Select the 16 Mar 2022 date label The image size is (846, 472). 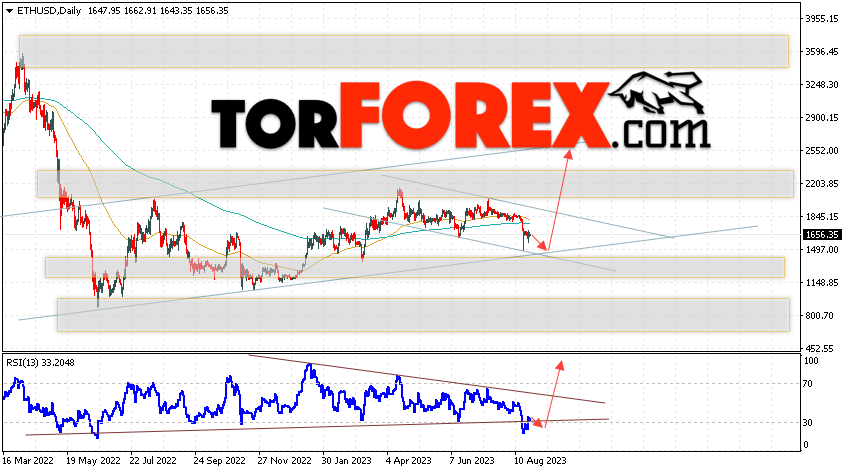[x=28, y=461]
